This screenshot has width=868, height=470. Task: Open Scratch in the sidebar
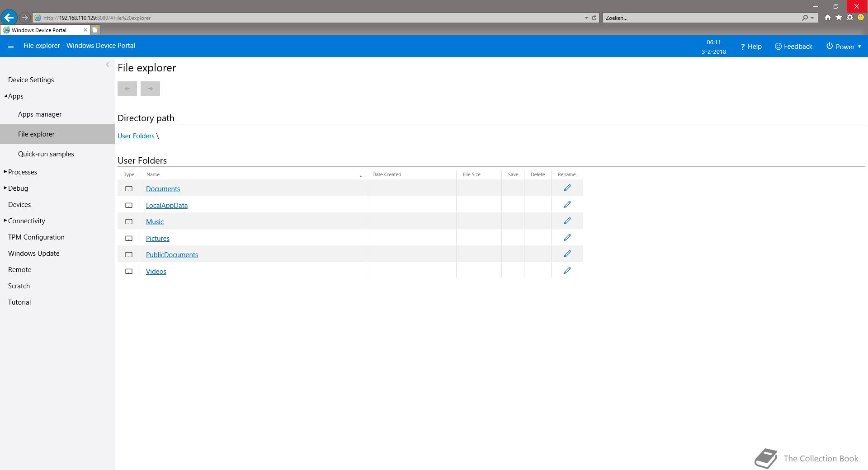[19, 286]
